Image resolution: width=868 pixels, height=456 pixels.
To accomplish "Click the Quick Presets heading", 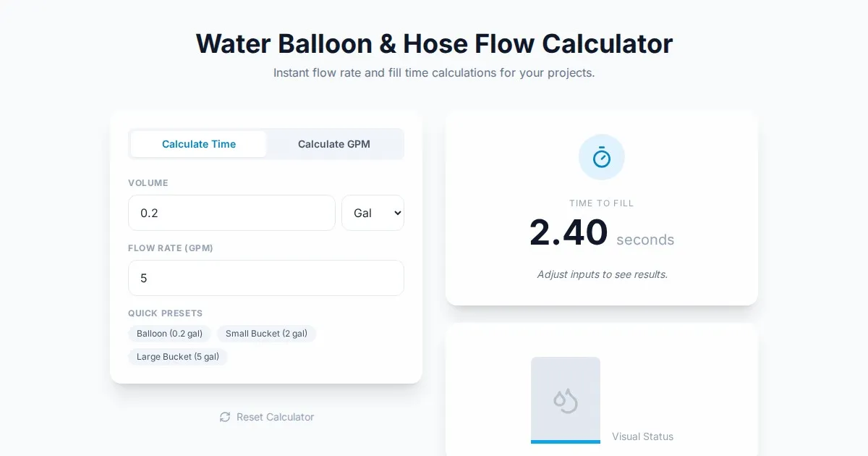I will tap(165, 313).
